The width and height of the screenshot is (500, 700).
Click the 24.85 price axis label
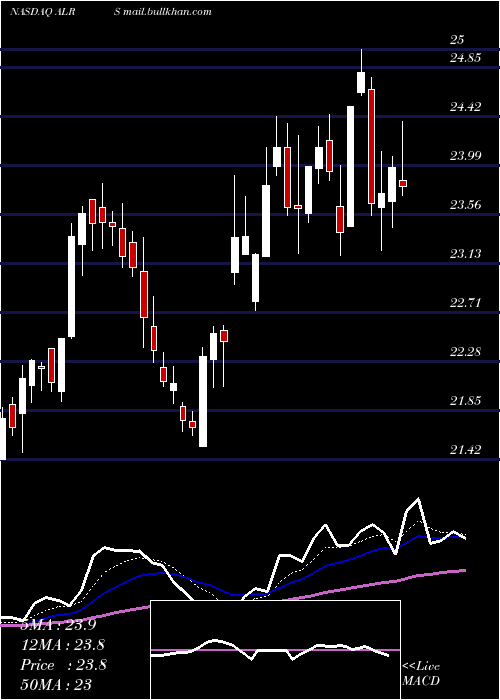[x=466, y=58]
